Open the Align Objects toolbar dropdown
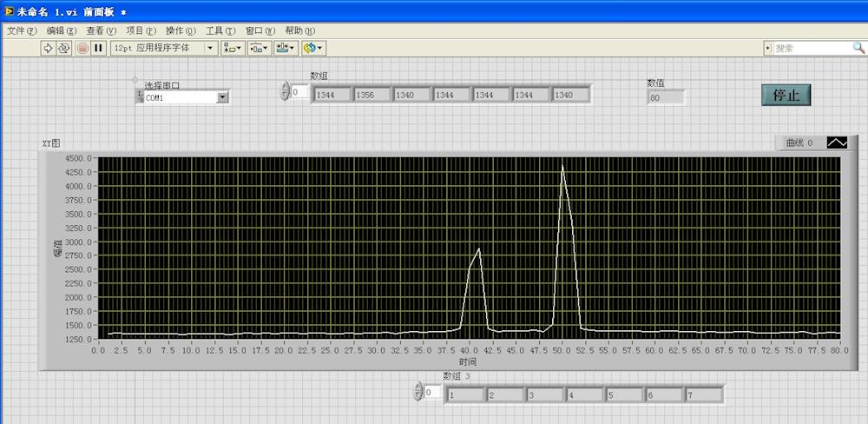868x424 pixels. (233, 48)
